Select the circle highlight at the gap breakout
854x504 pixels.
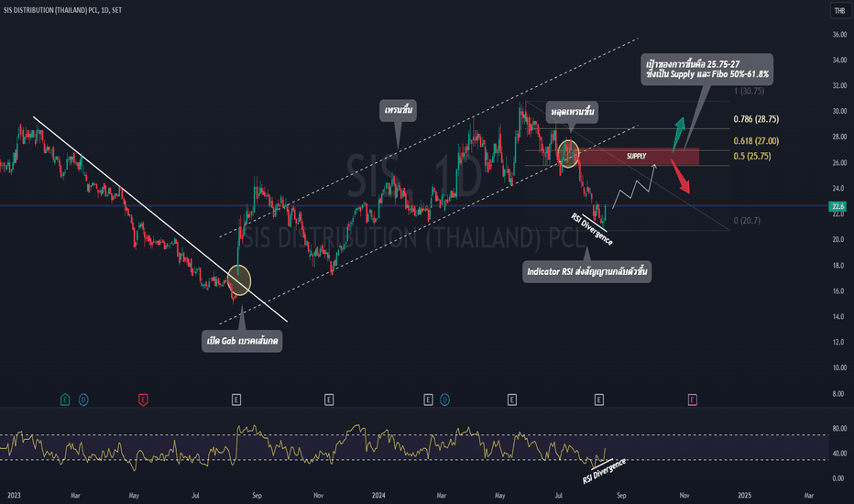[x=239, y=280]
